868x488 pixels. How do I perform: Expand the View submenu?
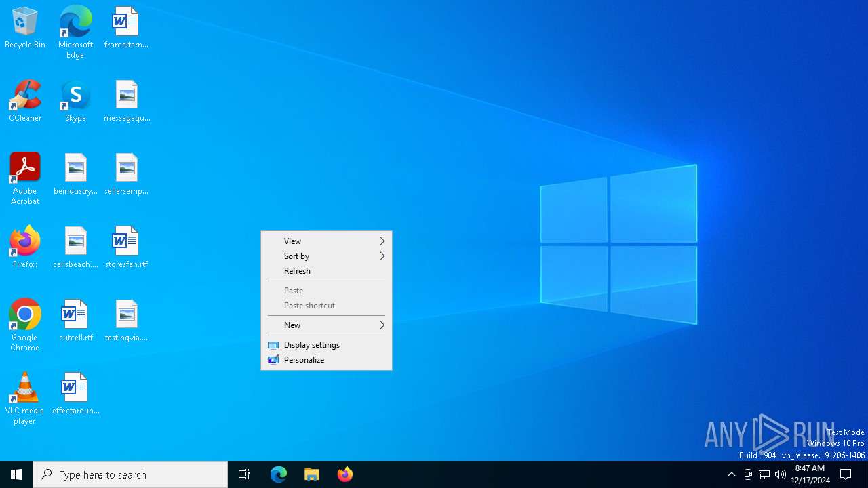326,241
